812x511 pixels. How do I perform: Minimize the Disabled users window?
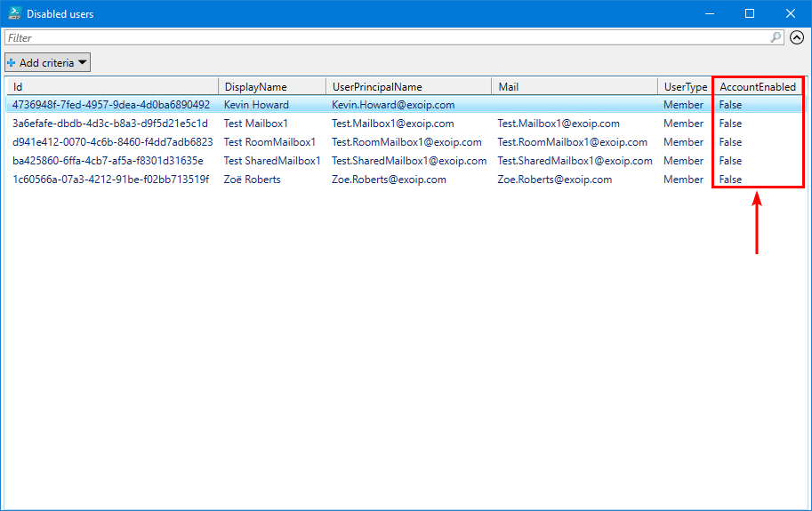click(x=709, y=13)
